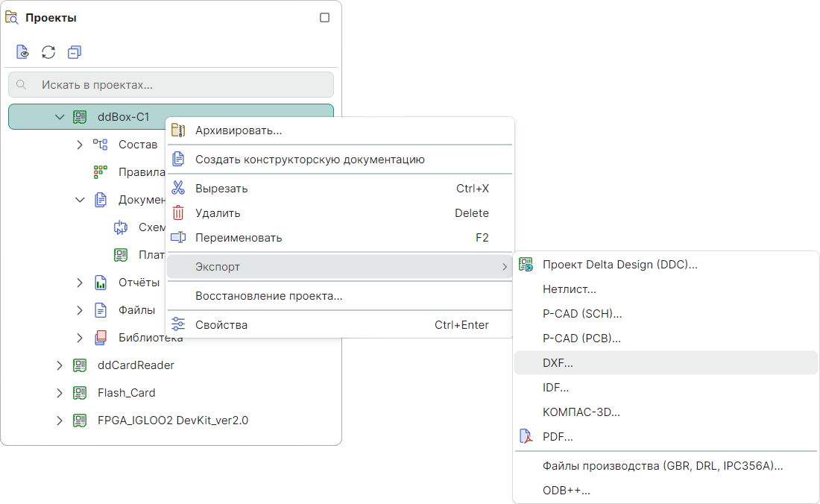Image resolution: width=820 pixels, height=504 pixels.
Task: Click the Delta Design project export icon
Action: (526, 265)
